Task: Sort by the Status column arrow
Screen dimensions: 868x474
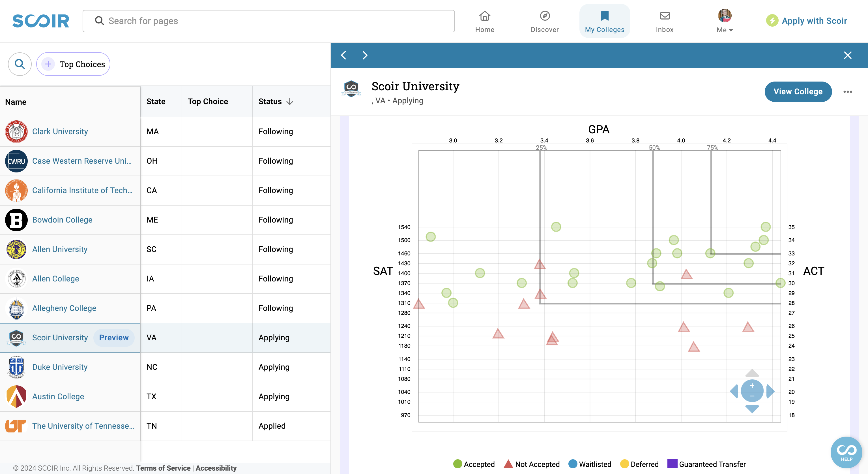Action: click(290, 101)
